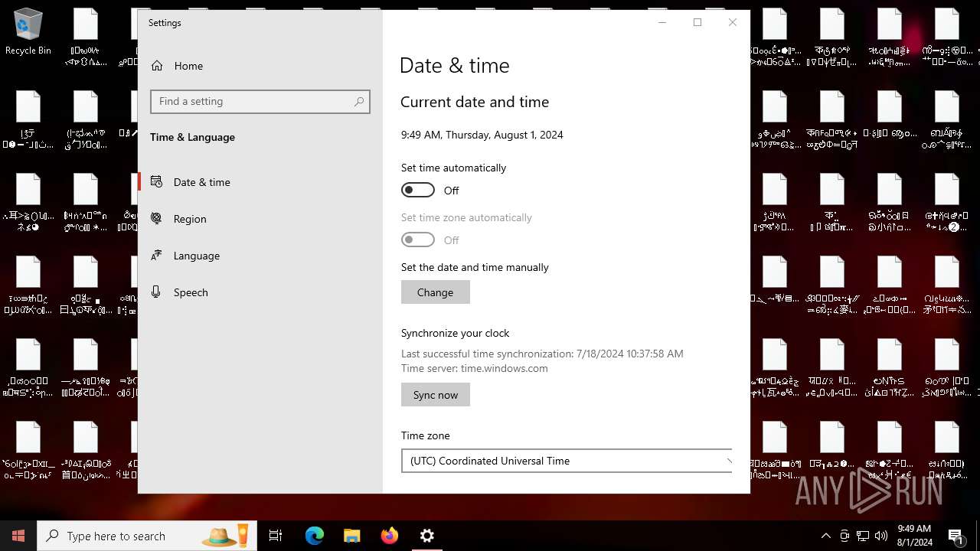Image resolution: width=980 pixels, height=551 pixels.
Task: Open the taskbar clock showing 9:49 AM
Action: click(915, 536)
